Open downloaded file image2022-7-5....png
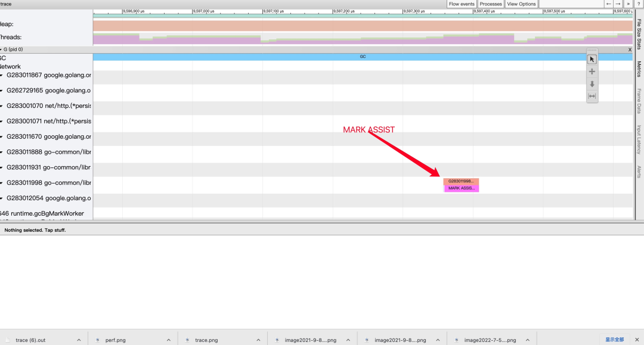The height and width of the screenshot is (345, 644). point(490,340)
